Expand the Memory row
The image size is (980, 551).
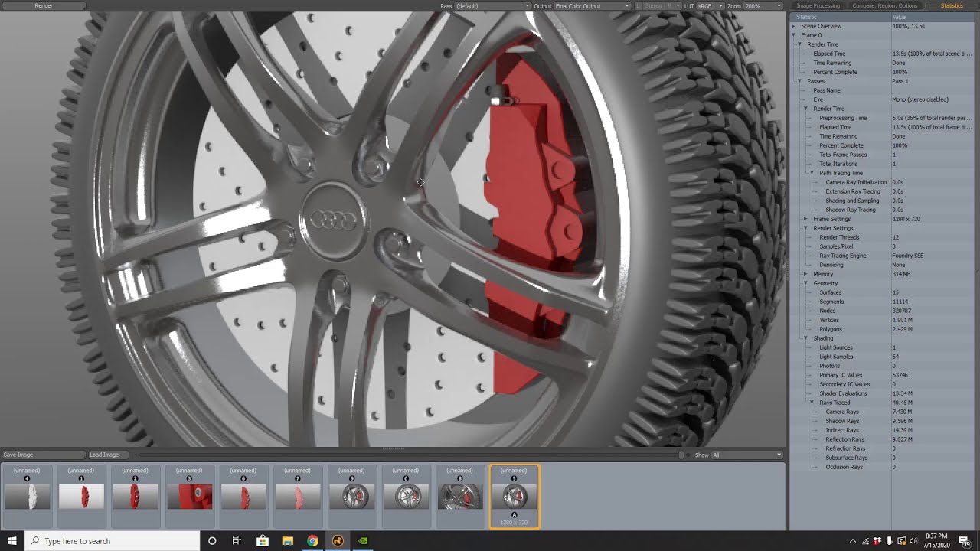point(805,274)
